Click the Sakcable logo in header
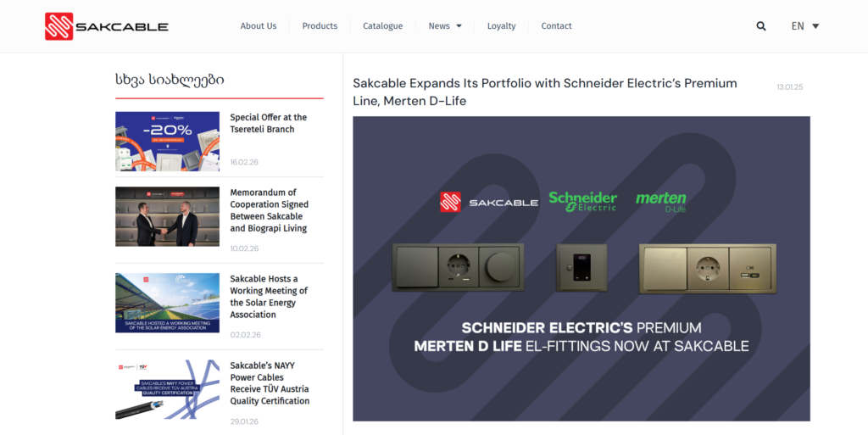 click(107, 26)
